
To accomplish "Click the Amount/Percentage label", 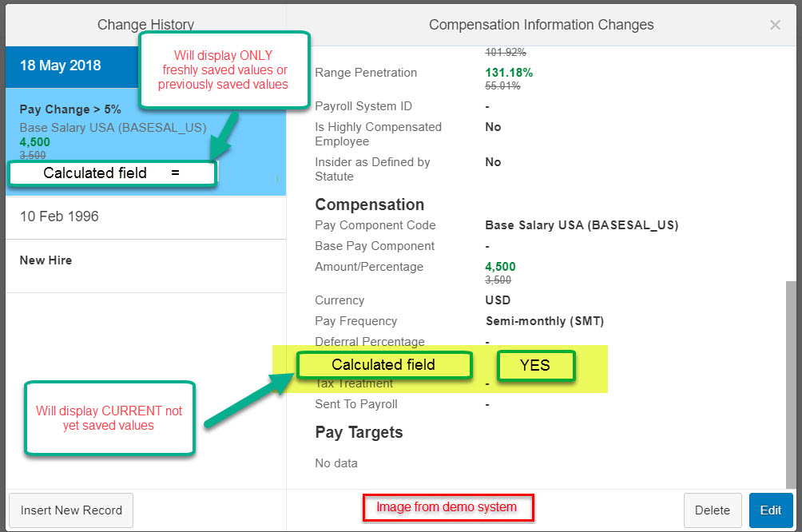I will 369,267.
